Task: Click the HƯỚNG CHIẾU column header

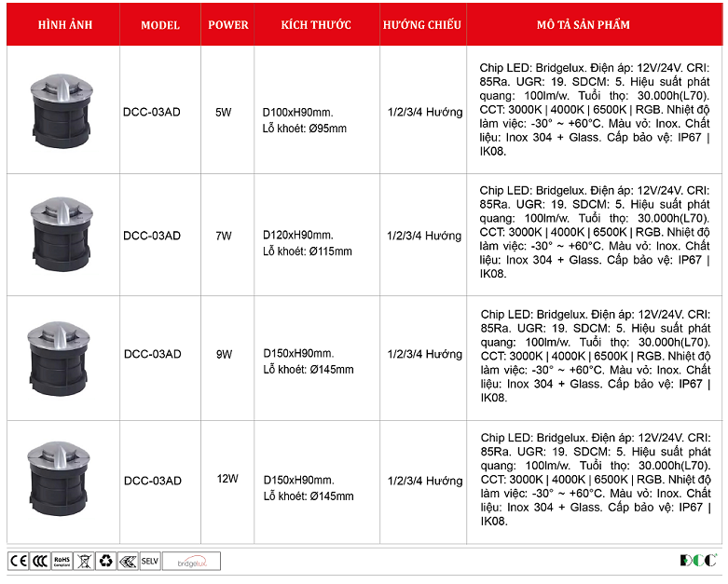Action: 422,25
